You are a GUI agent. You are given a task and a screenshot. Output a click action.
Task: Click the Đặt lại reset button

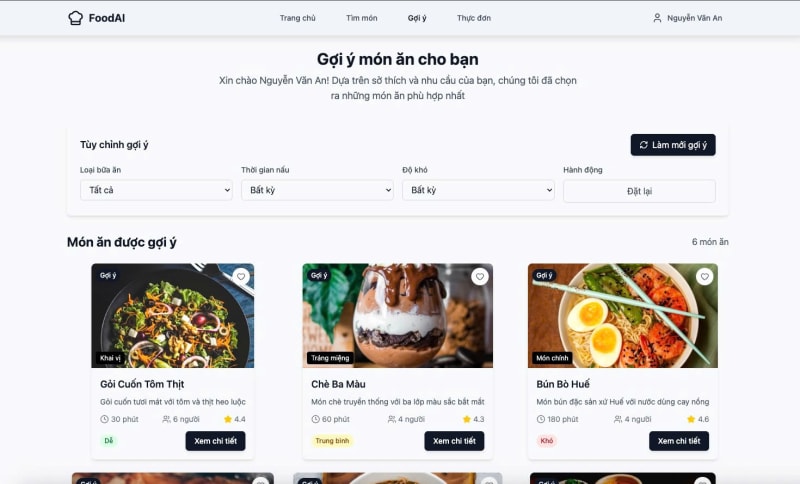tap(639, 191)
